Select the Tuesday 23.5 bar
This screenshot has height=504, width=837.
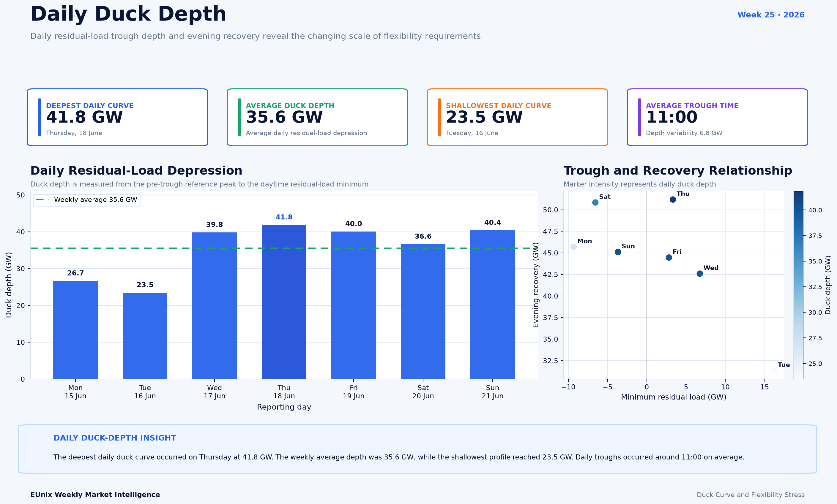[145, 336]
